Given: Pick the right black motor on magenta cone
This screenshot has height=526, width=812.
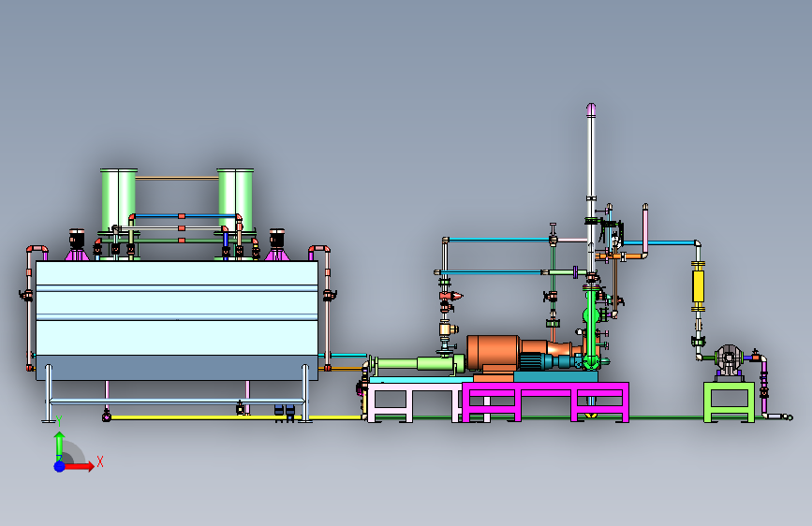Looking at the screenshot, I should tap(276, 238).
